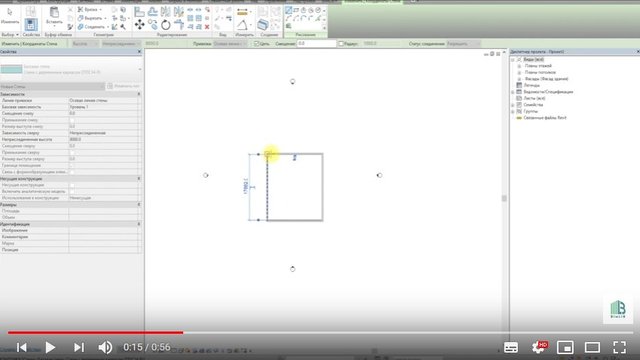Open the Join (Соединить) geometry menu

[x=93, y=27]
